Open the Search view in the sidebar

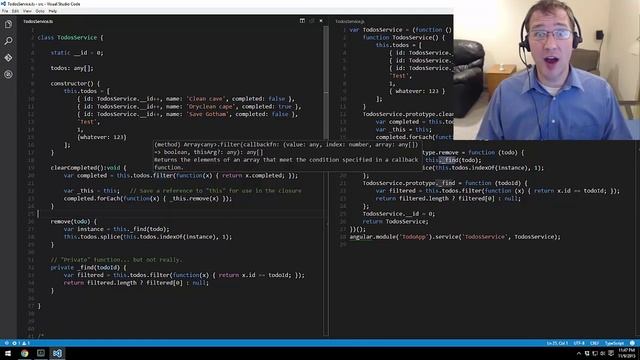[x=8, y=41]
